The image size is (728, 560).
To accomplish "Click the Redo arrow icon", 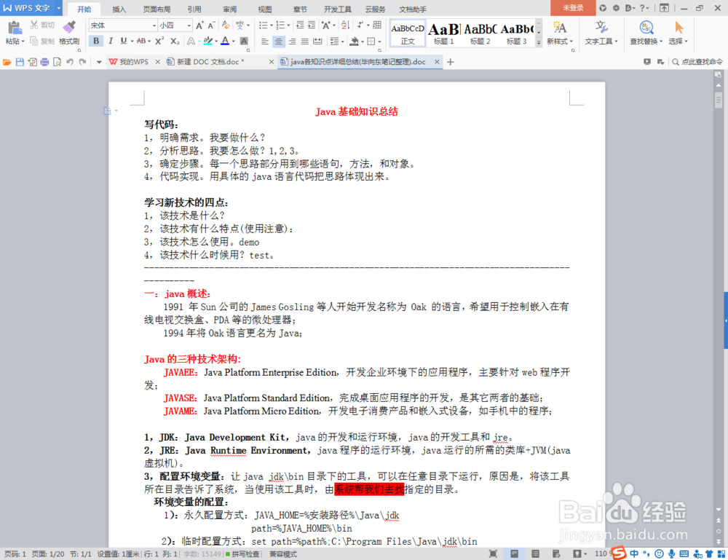I will [82, 62].
